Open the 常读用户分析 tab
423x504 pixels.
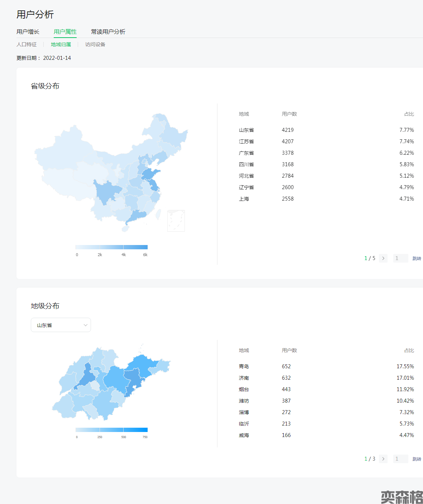[x=108, y=32]
